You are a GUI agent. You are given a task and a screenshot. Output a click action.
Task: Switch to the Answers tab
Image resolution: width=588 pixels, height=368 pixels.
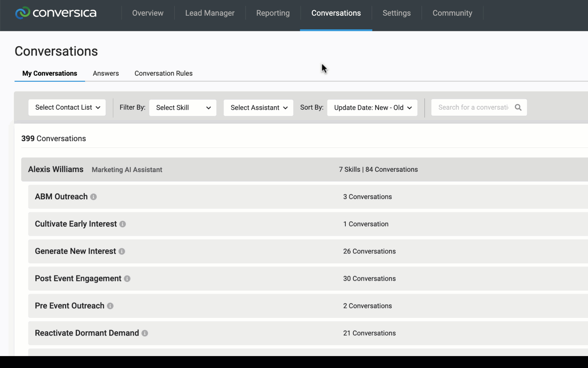coord(106,73)
